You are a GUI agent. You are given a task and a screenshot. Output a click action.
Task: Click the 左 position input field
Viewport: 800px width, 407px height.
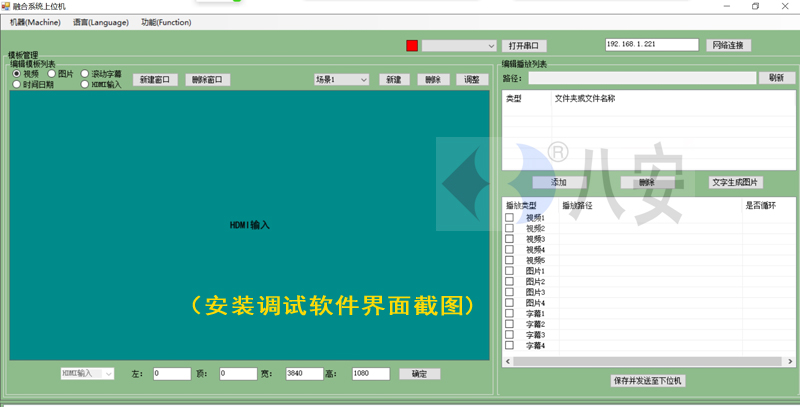click(172, 374)
